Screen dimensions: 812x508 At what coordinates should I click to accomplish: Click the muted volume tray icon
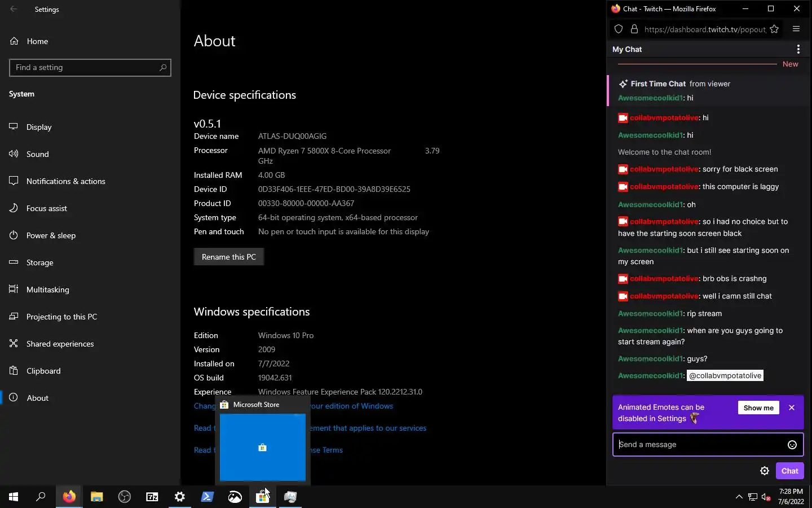coord(766,497)
